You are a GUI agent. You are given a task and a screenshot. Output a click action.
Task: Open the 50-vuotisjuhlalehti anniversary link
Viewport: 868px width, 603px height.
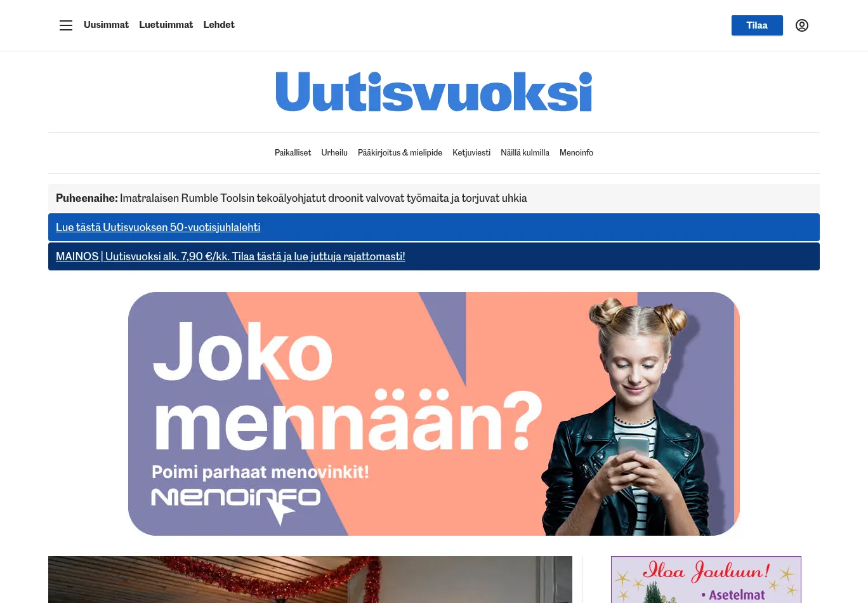(158, 227)
